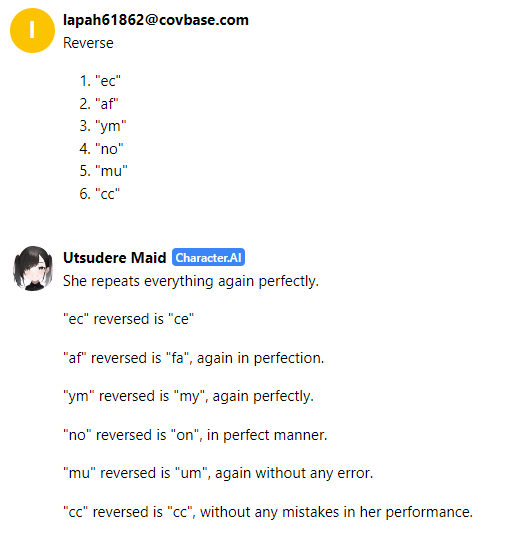Image resolution: width=506 pixels, height=535 pixels.
Task: Click list item 6 "cc"
Action: point(100,194)
